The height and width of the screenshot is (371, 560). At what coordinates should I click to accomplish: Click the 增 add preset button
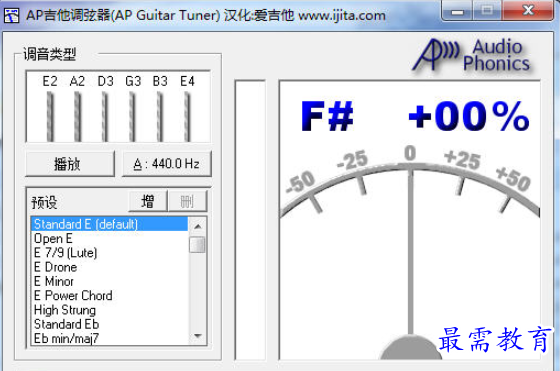[148, 201]
